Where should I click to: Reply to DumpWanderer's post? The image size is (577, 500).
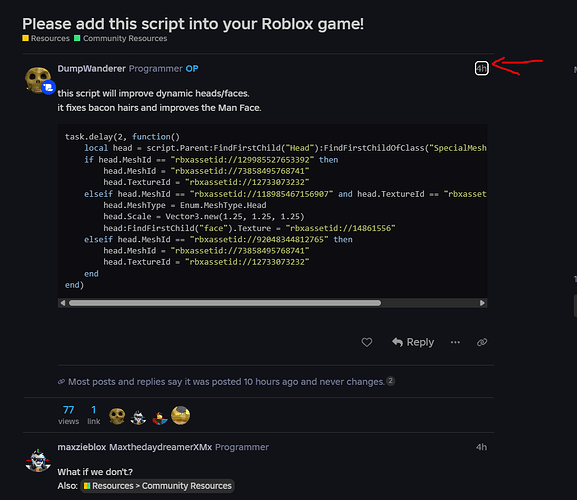pyautogui.click(x=413, y=342)
